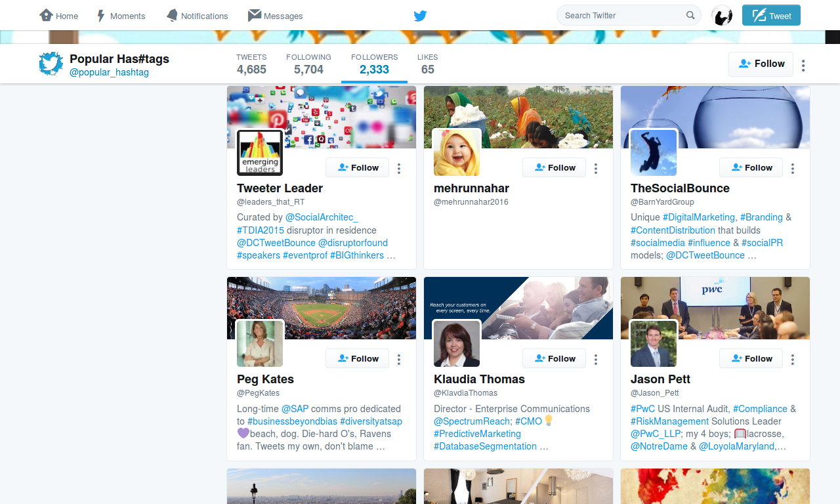
Task: Open the @NotreDame mention link
Action: (x=659, y=446)
